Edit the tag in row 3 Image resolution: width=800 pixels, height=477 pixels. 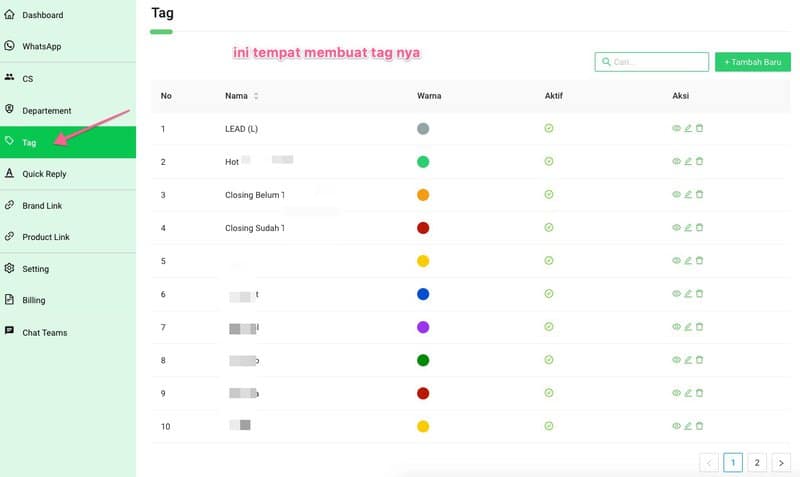coord(688,194)
